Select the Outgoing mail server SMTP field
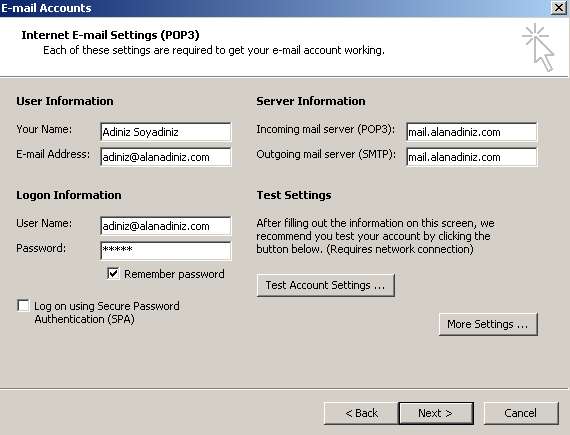This screenshot has height=435, width=570. click(471, 157)
